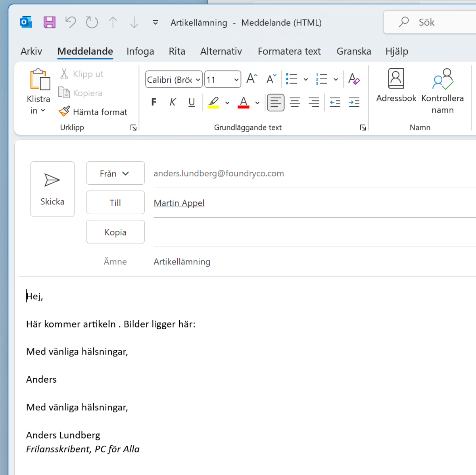The height and width of the screenshot is (475, 476).
Task: Toggle bold on the selected text
Action: point(154,102)
